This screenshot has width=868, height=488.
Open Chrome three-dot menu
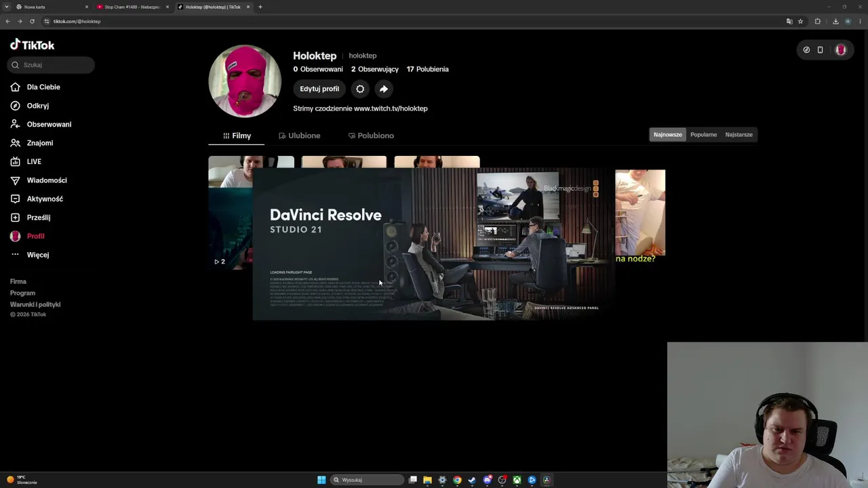coord(860,21)
